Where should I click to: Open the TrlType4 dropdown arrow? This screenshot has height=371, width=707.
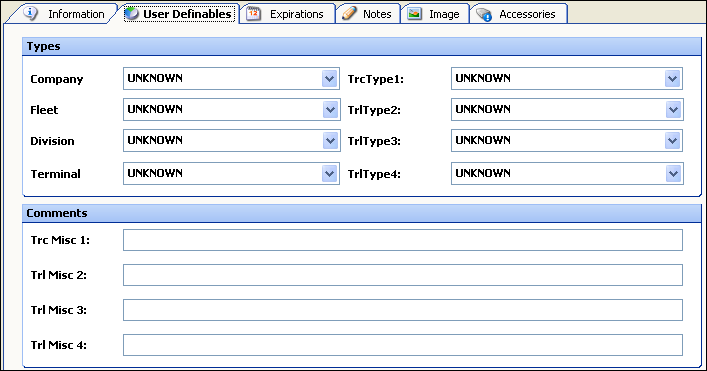tap(673, 174)
